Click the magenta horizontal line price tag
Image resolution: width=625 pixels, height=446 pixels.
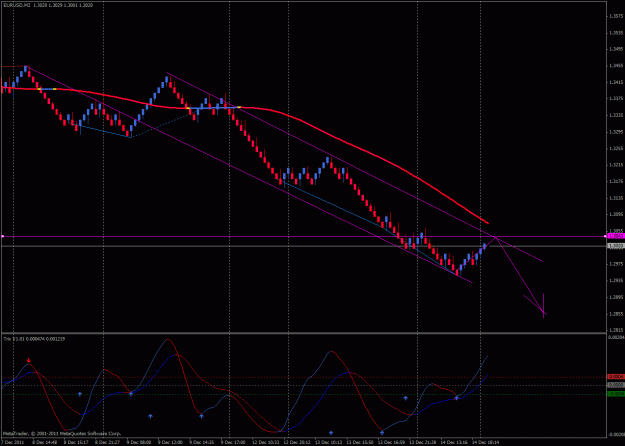click(x=615, y=236)
